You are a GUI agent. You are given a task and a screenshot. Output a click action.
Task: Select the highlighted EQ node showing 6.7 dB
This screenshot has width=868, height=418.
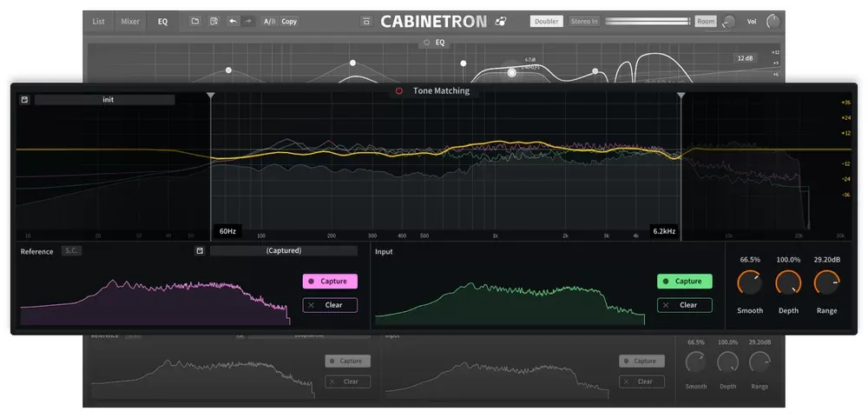pyautogui.click(x=512, y=73)
